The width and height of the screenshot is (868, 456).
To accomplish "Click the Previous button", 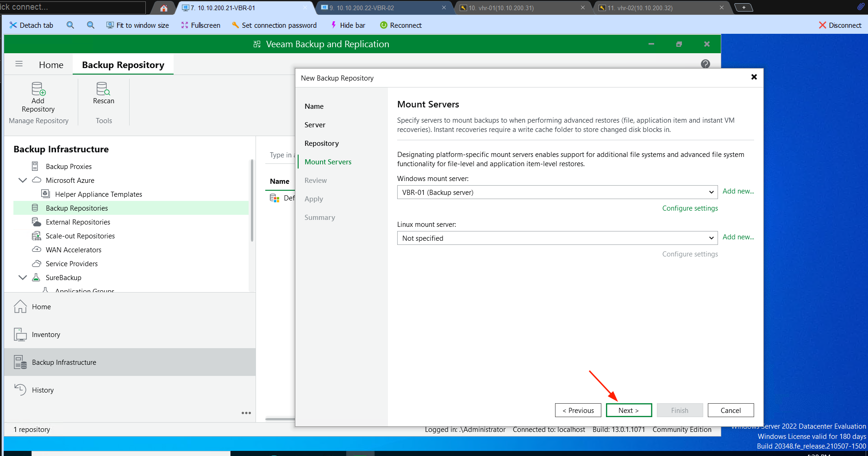I will point(578,410).
